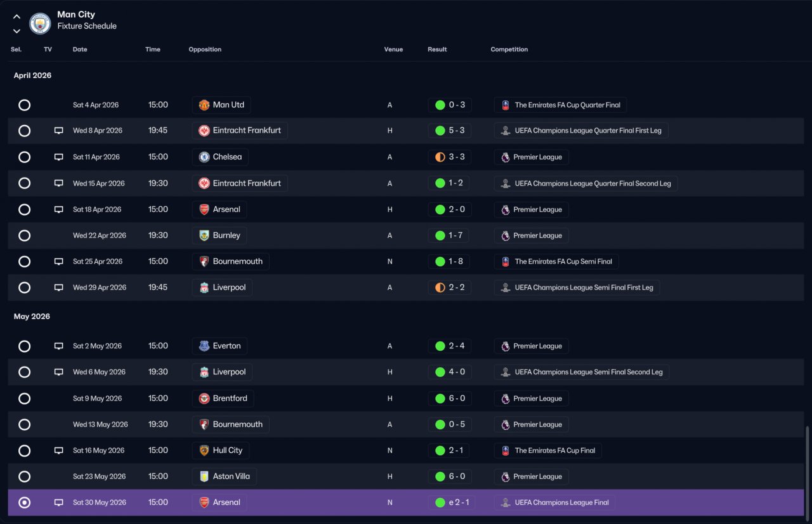Viewport: 812px width, 524px height.
Task: Sort fixtures by the Result column header
Action: (437, 49)
